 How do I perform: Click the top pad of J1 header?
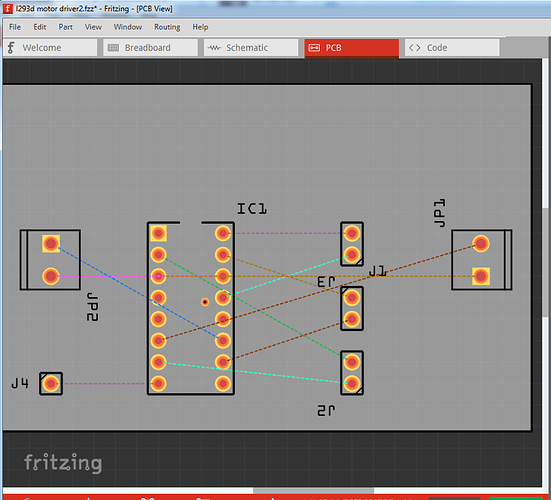pos(352,233)
